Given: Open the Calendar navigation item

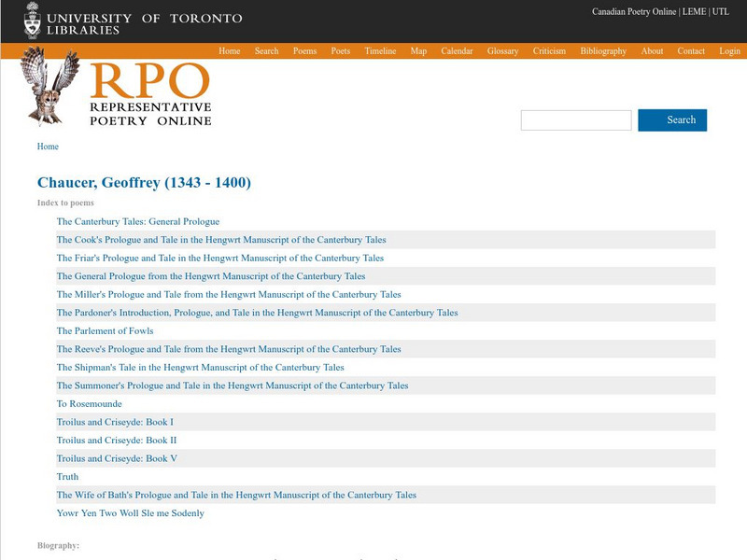Looking at the screenshot, I should coord(457,51).
